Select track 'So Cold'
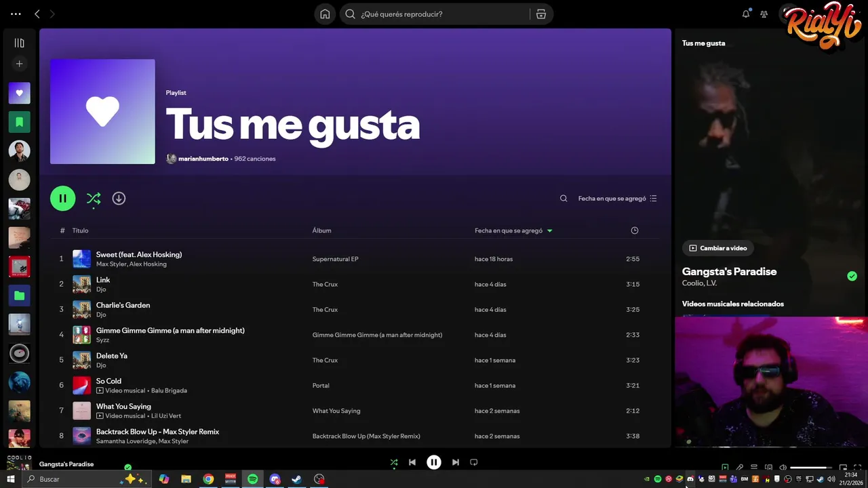868x488 pixels. [108, 381]
